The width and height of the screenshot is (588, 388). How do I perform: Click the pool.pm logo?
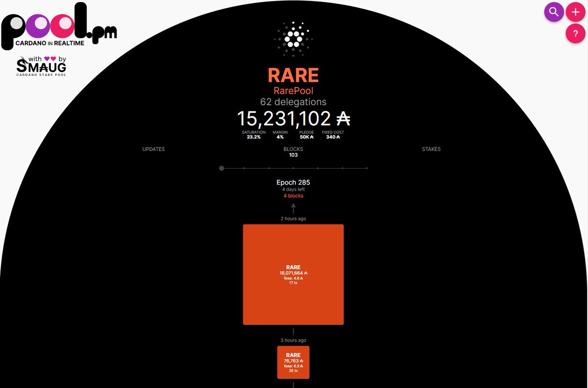click(x=59, y=25)
